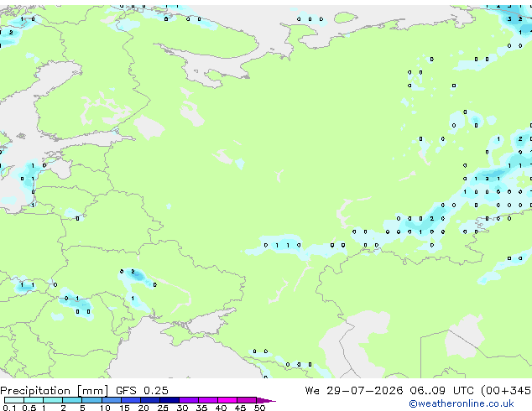Click the 25 to 30 mm navy swatch
532x411 pixels.
coord(169,400)
